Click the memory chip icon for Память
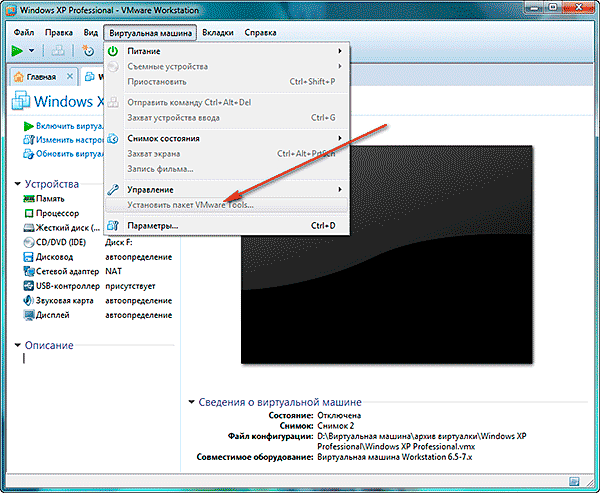600x493 pixels. [x=29, y=199]
